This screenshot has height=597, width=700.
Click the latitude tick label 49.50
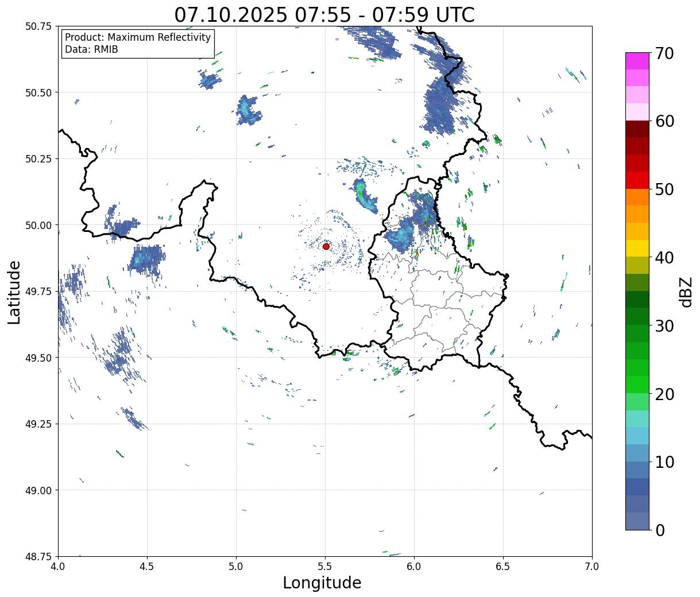(38, 358)
